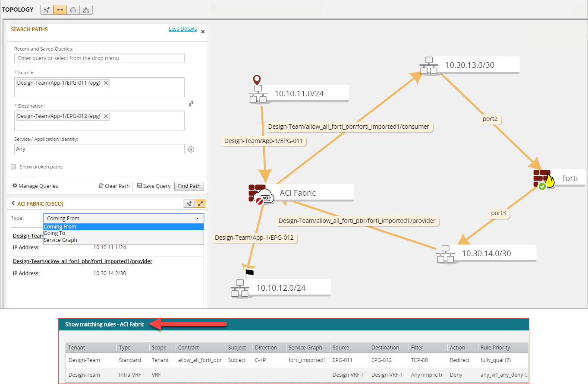This screenshot has width=588, height=384.
Task: Click the Service / Application Identity field
Action: click(99, 149)
